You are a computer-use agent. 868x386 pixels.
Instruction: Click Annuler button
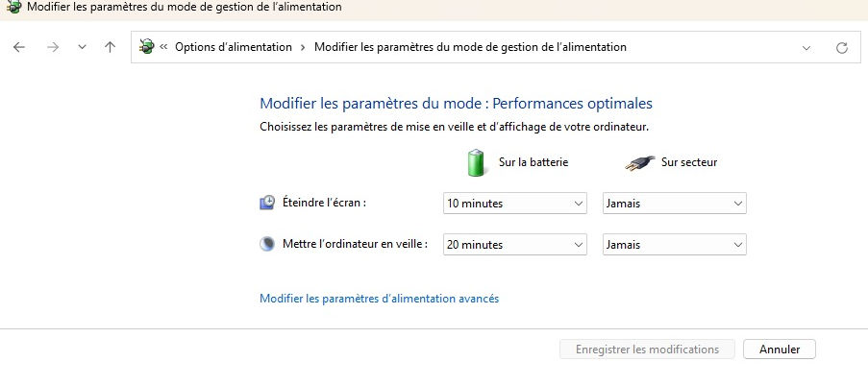coord(780,350)
